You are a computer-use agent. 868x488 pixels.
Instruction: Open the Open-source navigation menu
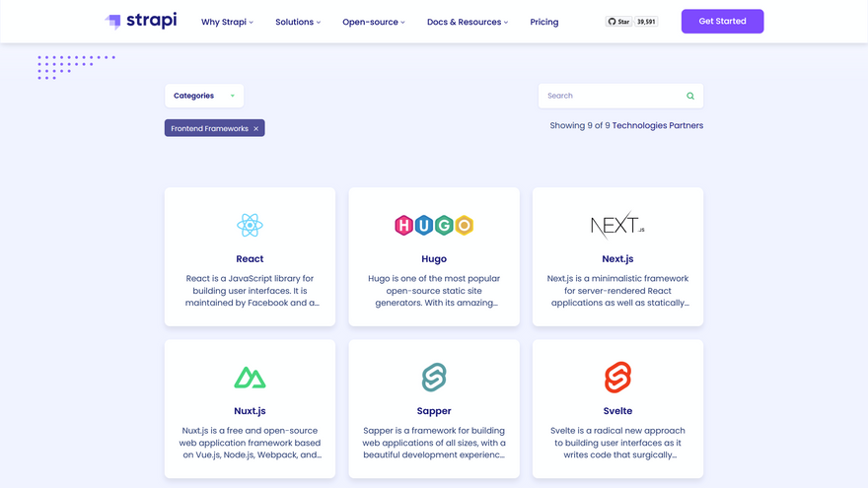373,22
